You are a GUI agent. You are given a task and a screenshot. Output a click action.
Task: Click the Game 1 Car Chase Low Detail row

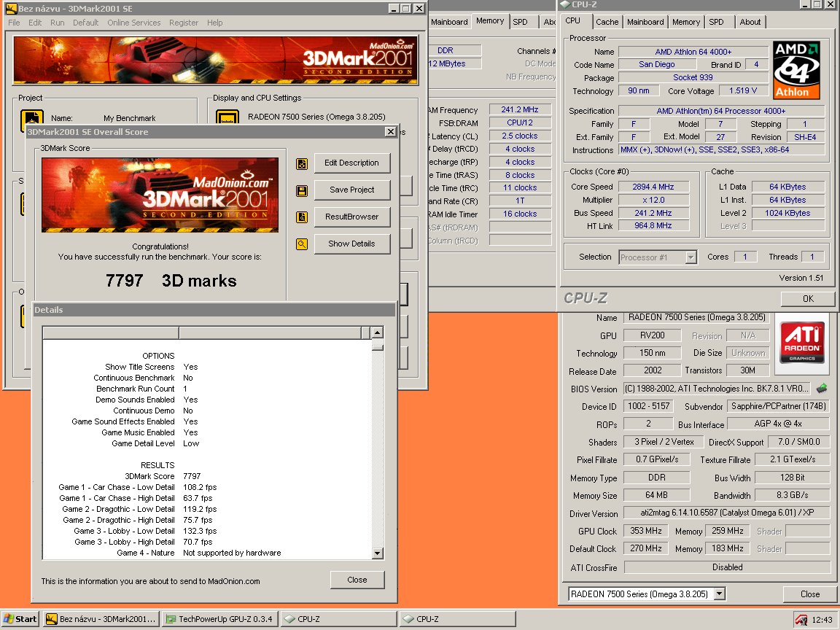pyautogui.click(x=138, y=487)
